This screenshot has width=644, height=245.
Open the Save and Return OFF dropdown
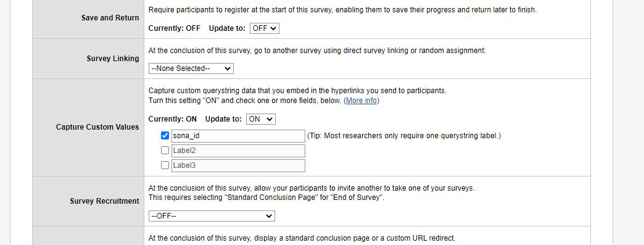pos(265,28)
